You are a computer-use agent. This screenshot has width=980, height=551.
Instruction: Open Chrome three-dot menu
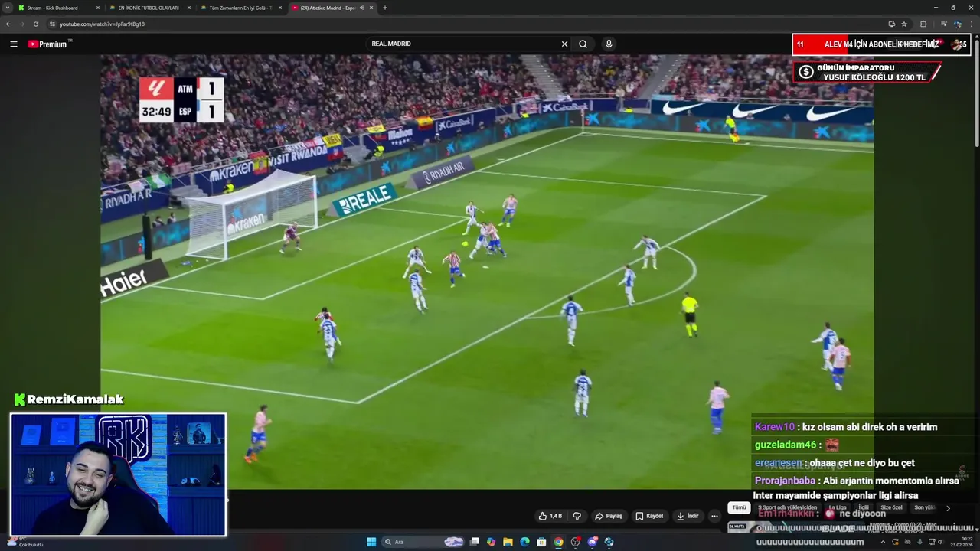pos(971,24)
